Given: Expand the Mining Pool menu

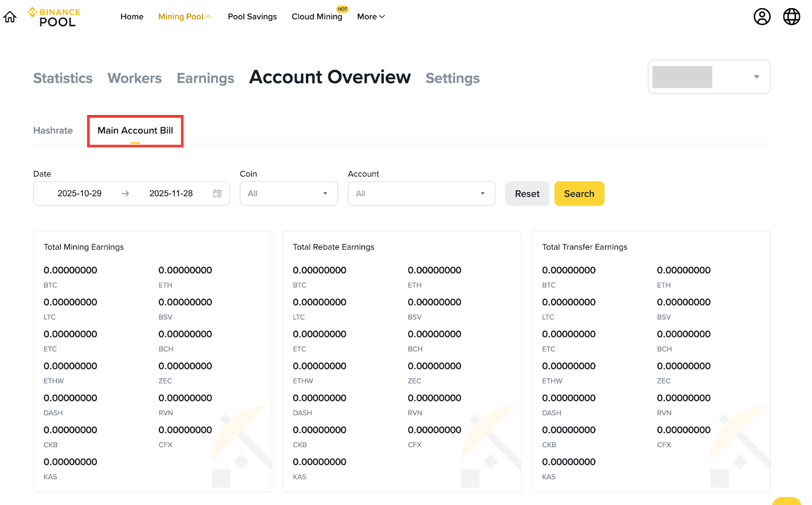Looking at the screenshot, I should point(185,17).
